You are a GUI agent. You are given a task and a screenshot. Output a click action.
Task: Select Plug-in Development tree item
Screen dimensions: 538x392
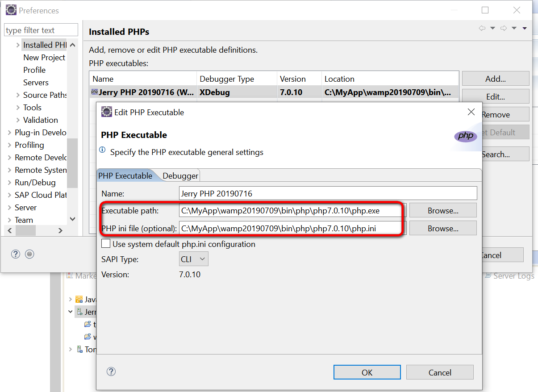pos(41,133)
